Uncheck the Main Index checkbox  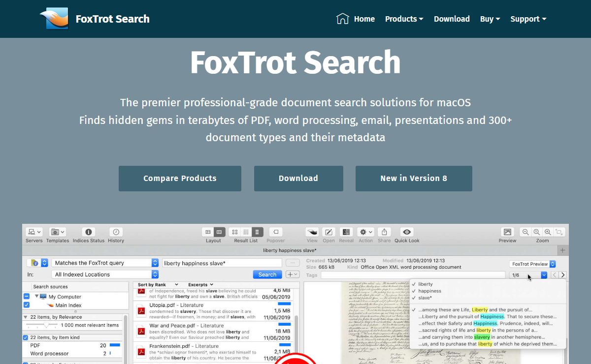27,305
